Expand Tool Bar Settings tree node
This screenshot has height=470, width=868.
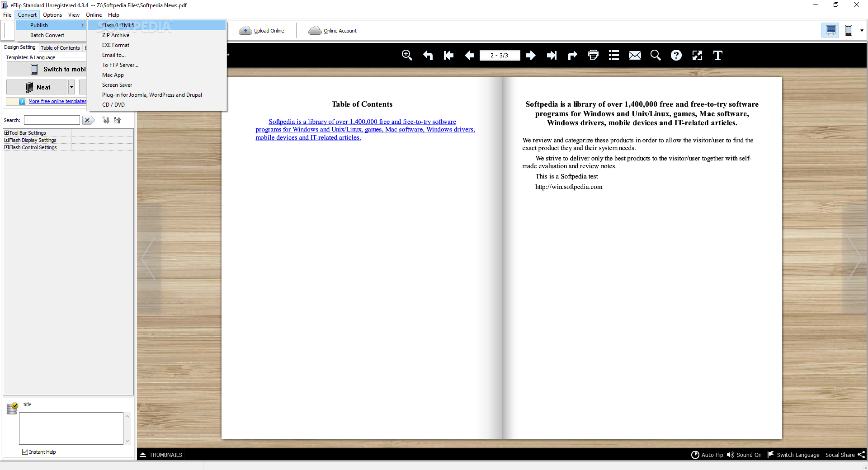(7, 133)
